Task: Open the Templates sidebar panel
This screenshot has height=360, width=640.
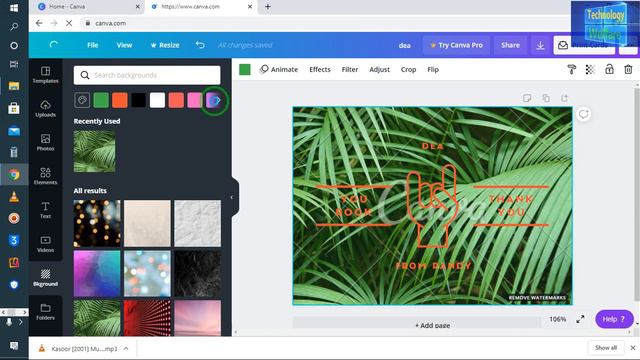Action: click(x=45, y=75)
